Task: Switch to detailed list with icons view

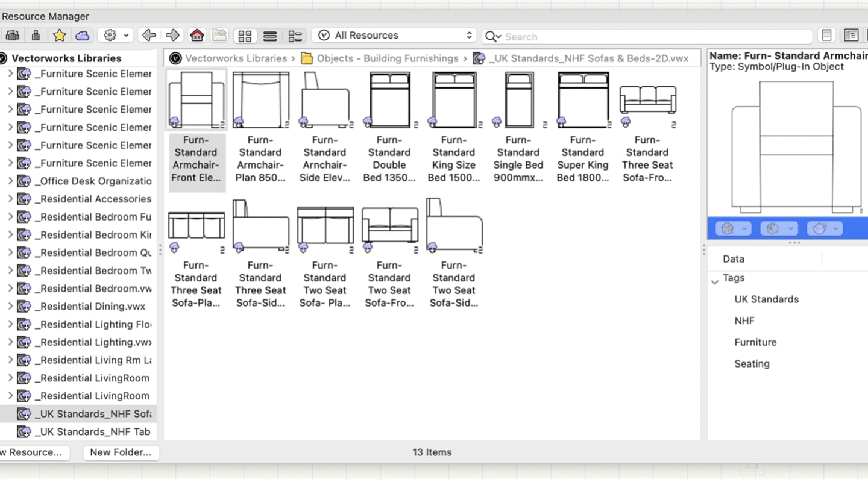Action: pyautogui.click(x=295, y=36)
